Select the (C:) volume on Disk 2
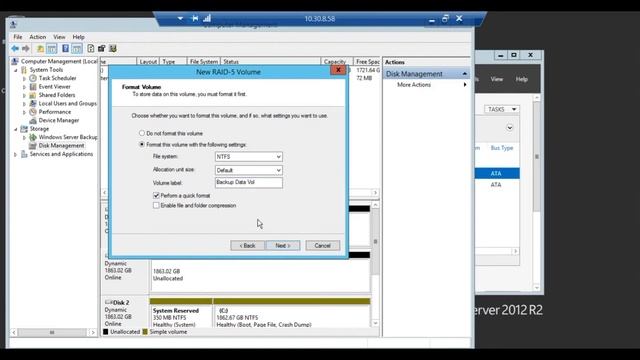This screenshot has height=360, width=640. tap(291, 313)
